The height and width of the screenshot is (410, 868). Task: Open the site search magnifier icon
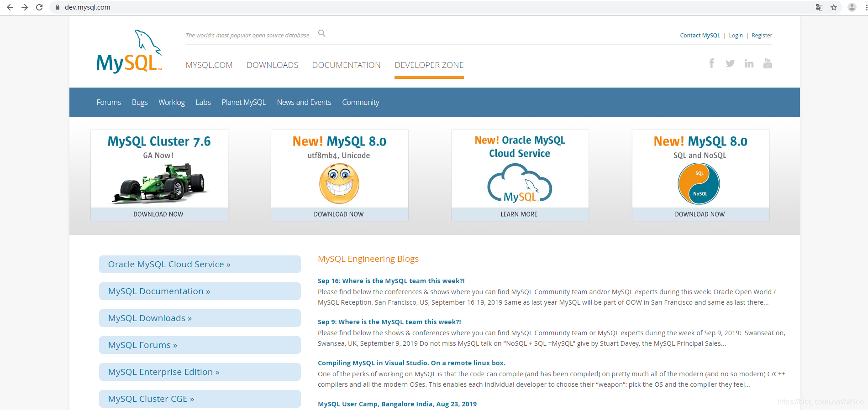pos(322,33)
